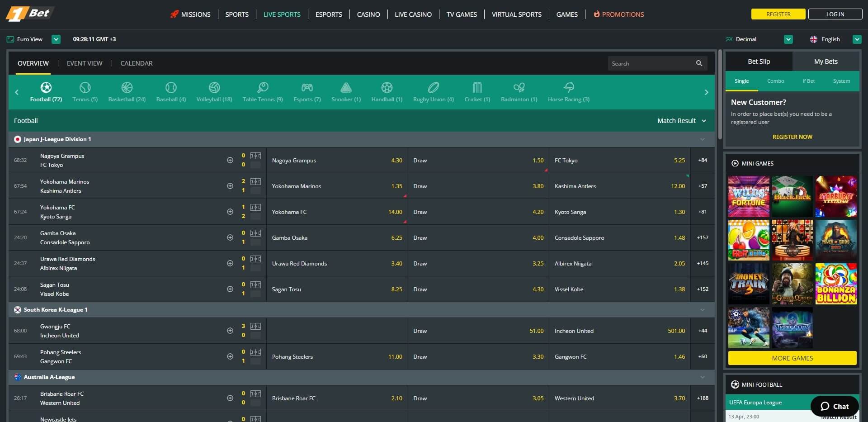The width and height of the screenshot is (868, 422).
Task: Open Virtual Sports in top navigation
Action: click(516, 14)
